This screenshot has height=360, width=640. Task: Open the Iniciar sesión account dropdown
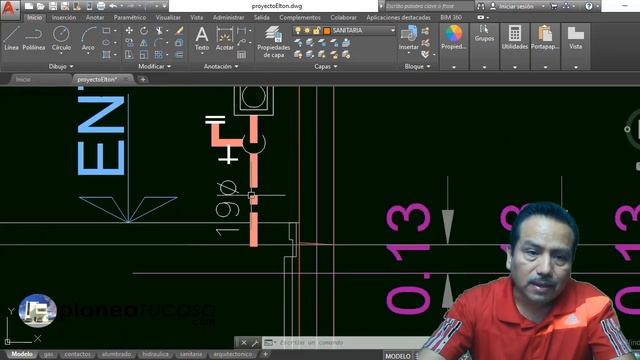tap(543, 6)
